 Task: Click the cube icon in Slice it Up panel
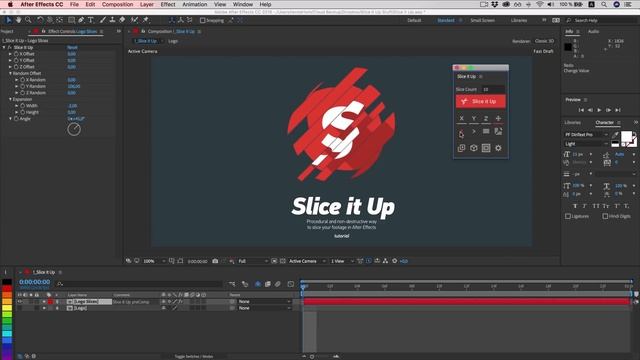(x=473, y=148)
